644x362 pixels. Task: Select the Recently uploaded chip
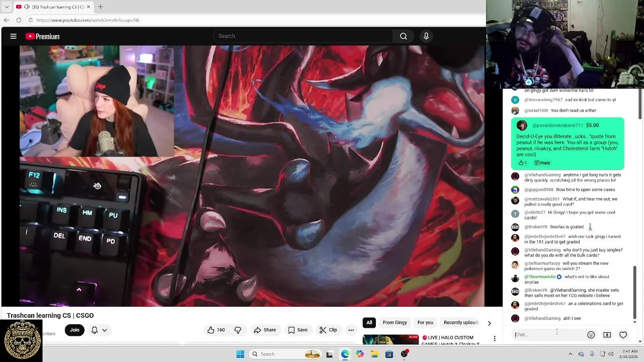[x=461, y=322]
